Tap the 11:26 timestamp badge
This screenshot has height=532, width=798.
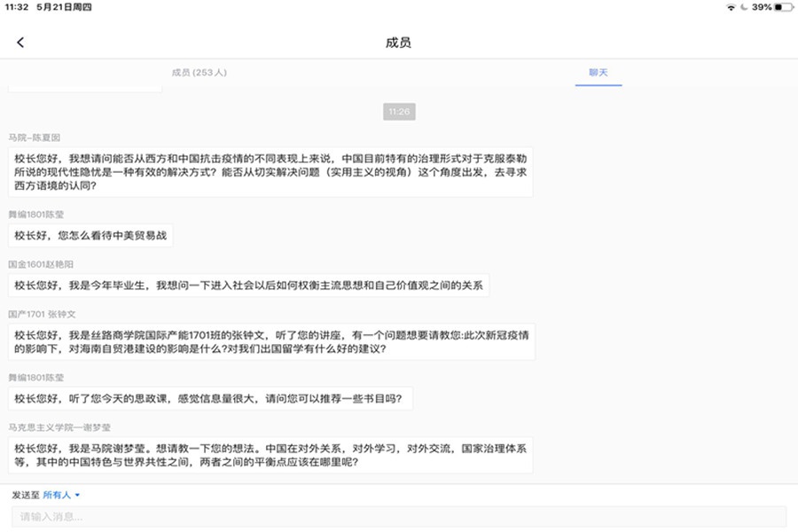pos(399,112)
